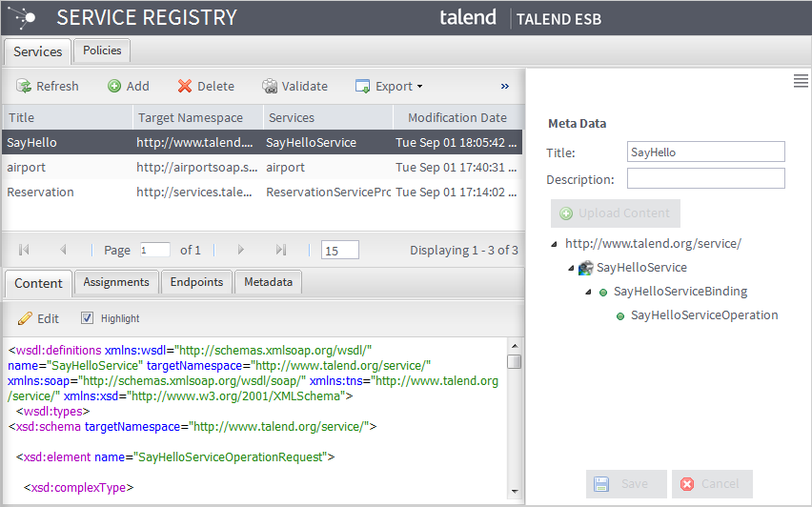Open the hamburger menu in right panel
The image size is (812, 507).
point(801,82)
